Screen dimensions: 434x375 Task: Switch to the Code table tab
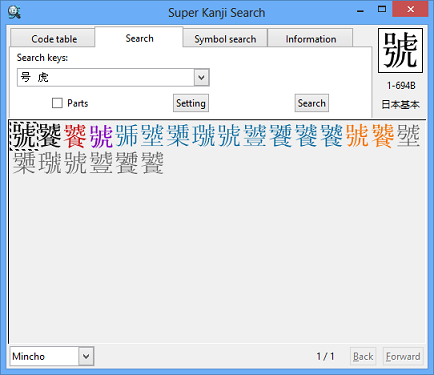point(54,39)
